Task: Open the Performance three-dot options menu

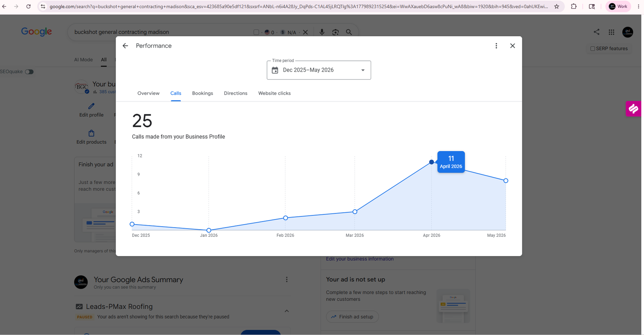Action: pos(496,46)
